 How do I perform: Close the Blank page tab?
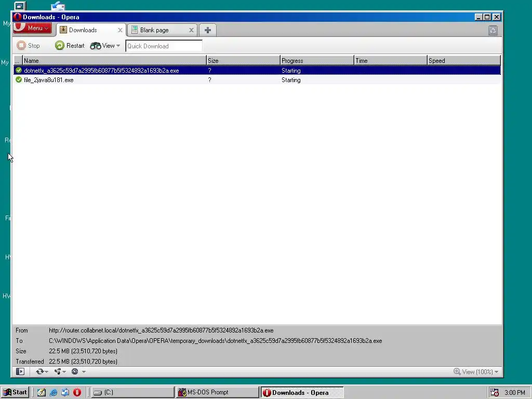pyautogui.click(x=191, y=30)
